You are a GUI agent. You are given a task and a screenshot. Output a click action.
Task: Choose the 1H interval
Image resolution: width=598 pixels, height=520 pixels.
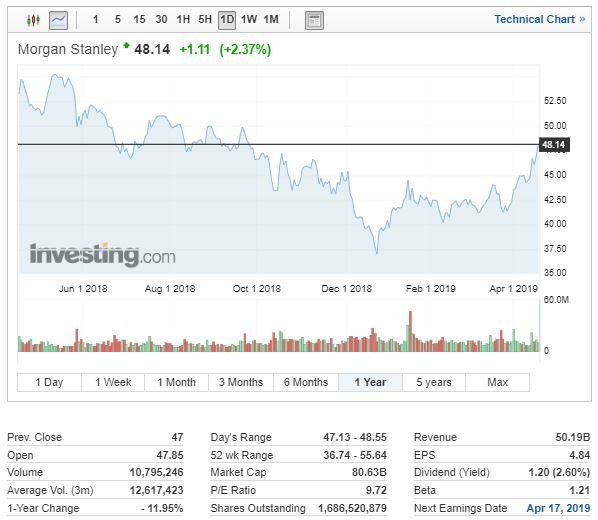[183, 19]
